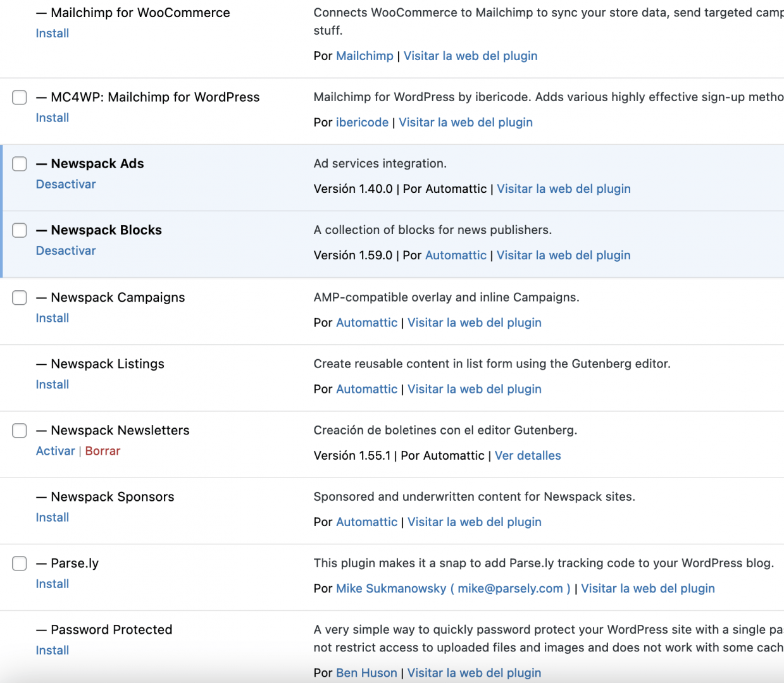The width and height of the screenshot is (784, 683).
Task: Open Automattic link in Newspack Listings row
Action: pos(367,389)
